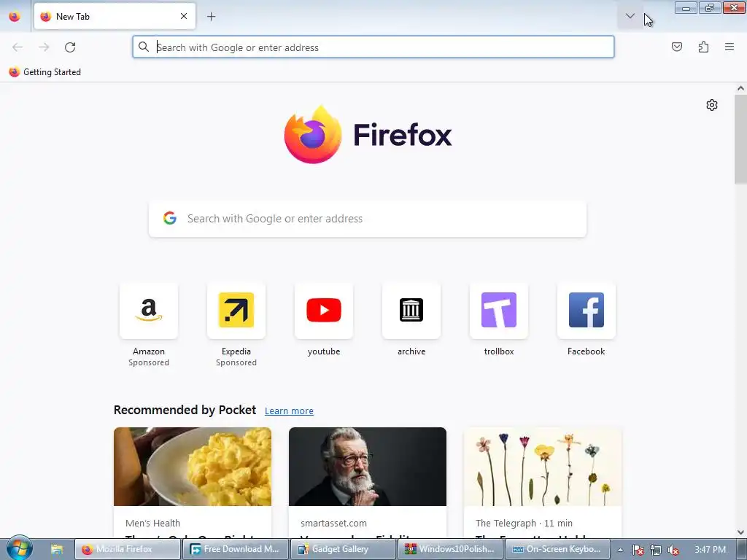Reload the current page
This screenshot has height=560, width=747.
(70, 47)
